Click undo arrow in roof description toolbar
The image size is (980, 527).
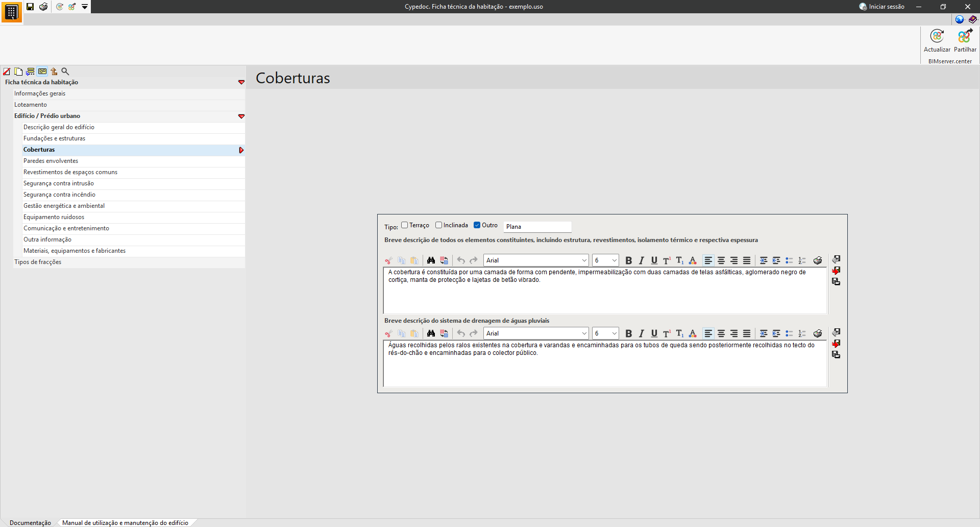[461, 260]
